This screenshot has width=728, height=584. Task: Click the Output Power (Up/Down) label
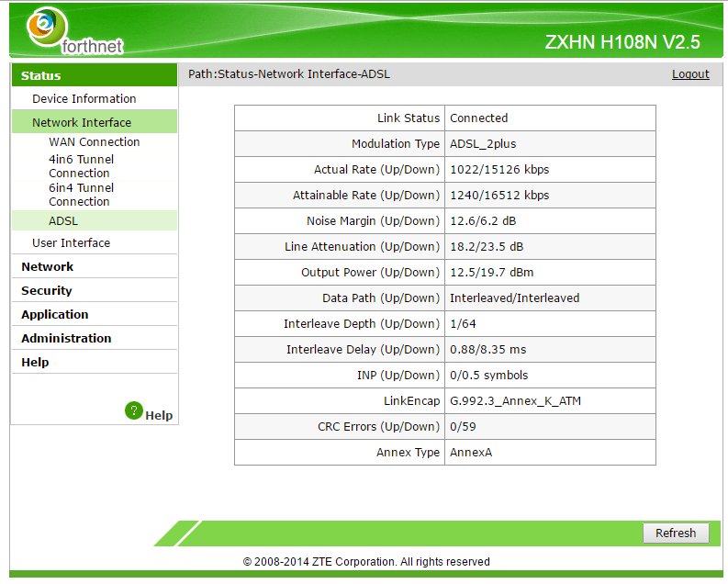point(370,273)
